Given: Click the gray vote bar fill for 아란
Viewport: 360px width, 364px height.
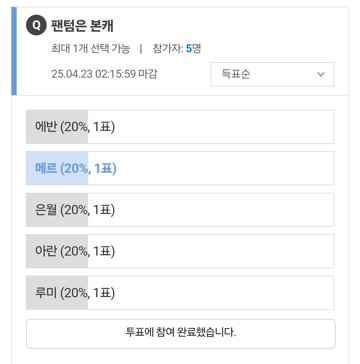Looking at the screenshot, I should tap(57, 251).
